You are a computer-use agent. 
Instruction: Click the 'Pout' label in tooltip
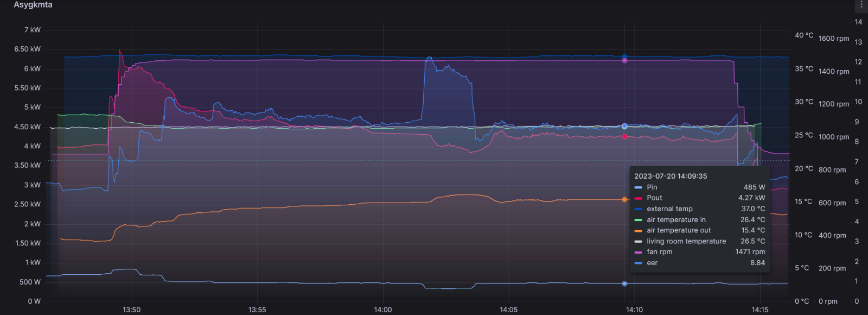point(654,198)
